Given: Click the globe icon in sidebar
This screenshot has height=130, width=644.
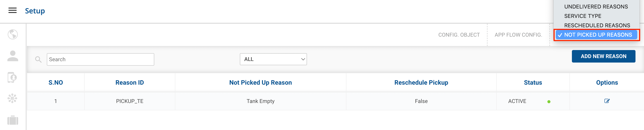Looking at the screenshot, I should [13, 34].
